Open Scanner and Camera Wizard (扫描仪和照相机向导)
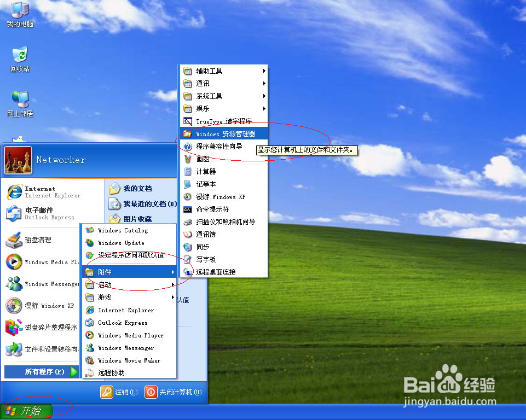The image size is (526, 420). (x=224, y=222)
